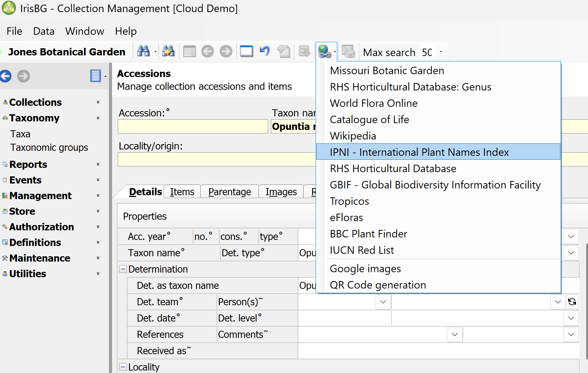Click the binoculars search icon
Viewport: 588px width, 373px height.
143,52
